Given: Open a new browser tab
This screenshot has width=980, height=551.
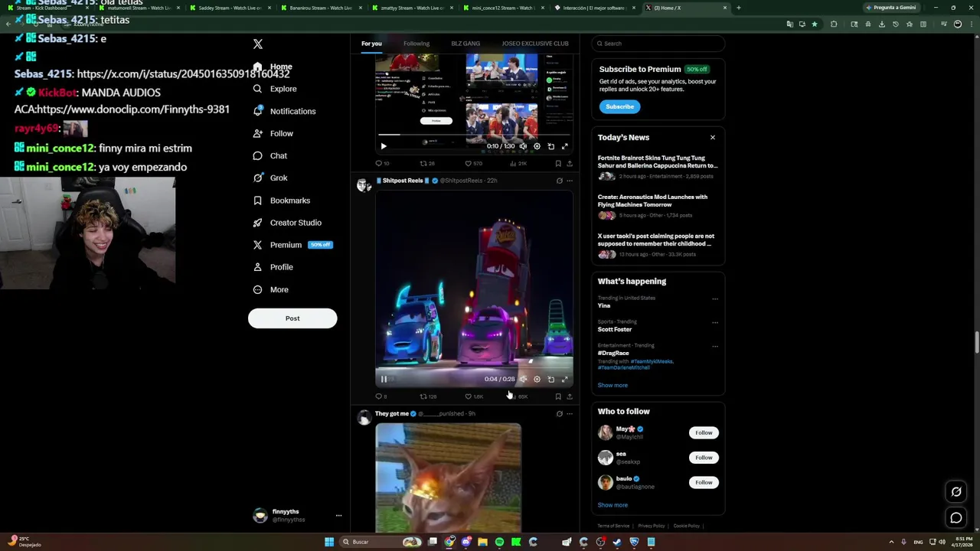Looking at the screenshot, I should point(738,8).
